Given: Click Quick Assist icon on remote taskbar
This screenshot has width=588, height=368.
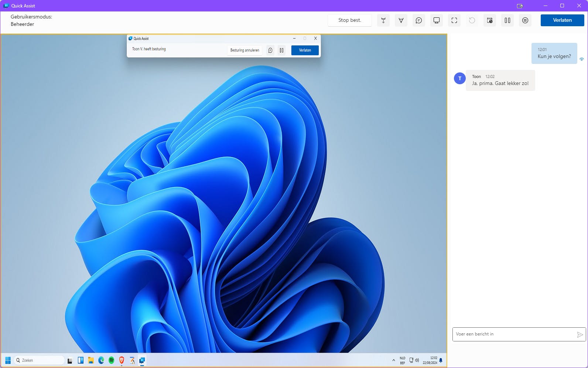Looking at the screenshot, I should coord(142,360).
